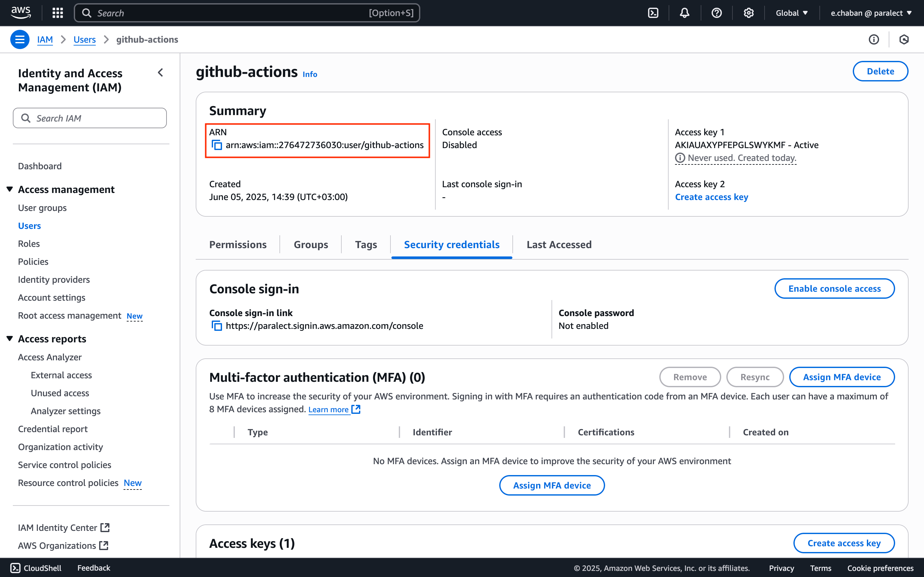Open the AWS services grid menu
Screen dimensions: 924x577
pyautogui.click(x=58, y=13)
